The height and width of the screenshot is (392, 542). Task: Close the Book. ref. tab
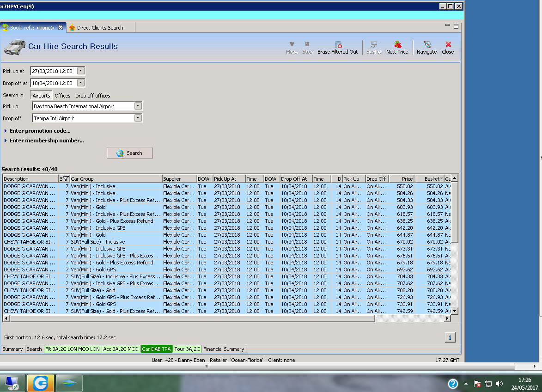61,27
